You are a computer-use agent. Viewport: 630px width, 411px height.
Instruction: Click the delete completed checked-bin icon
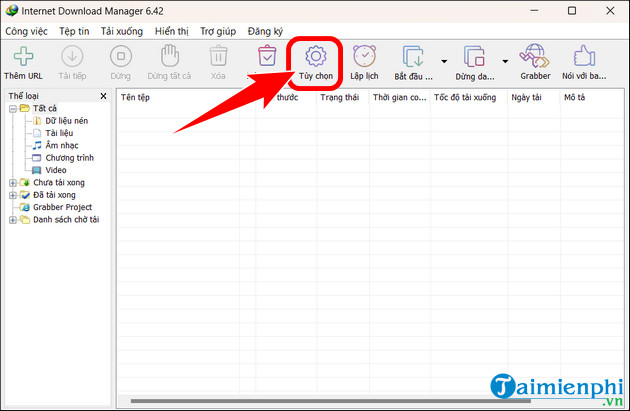pos(267,56)
